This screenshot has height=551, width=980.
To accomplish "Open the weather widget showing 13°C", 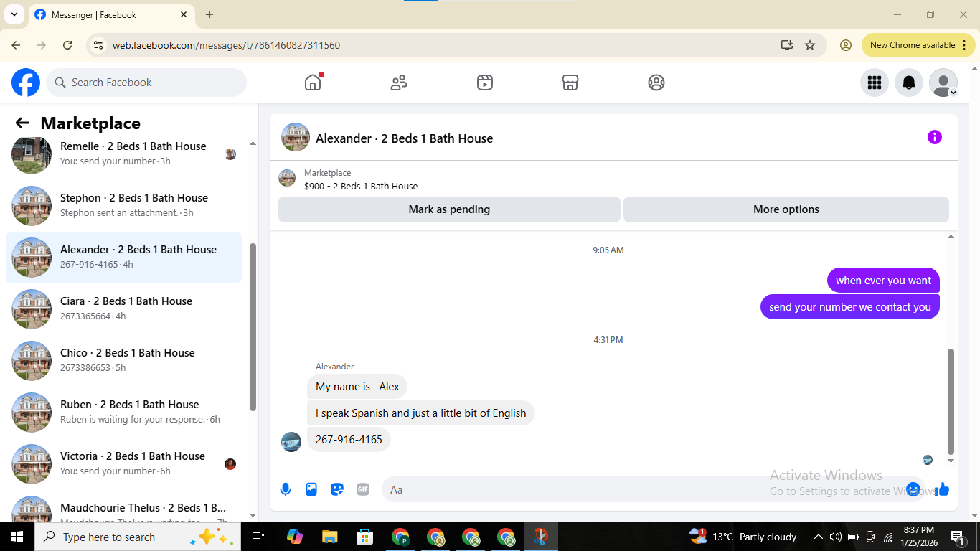I will tap(743, 537).
